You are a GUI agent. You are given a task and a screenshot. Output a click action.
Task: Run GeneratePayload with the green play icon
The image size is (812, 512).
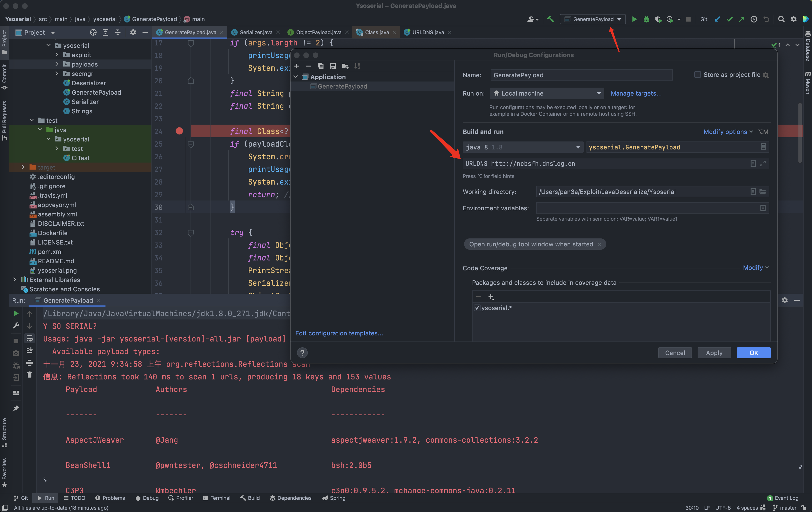point(634,19)
